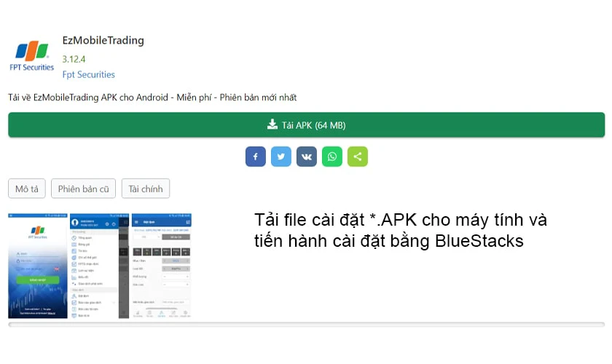Open the side menu screenshot thumbnail

[x=100, y=266]
